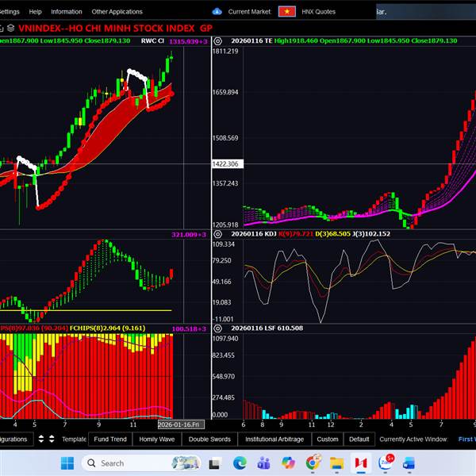Open the Help menu

(35, 12)
